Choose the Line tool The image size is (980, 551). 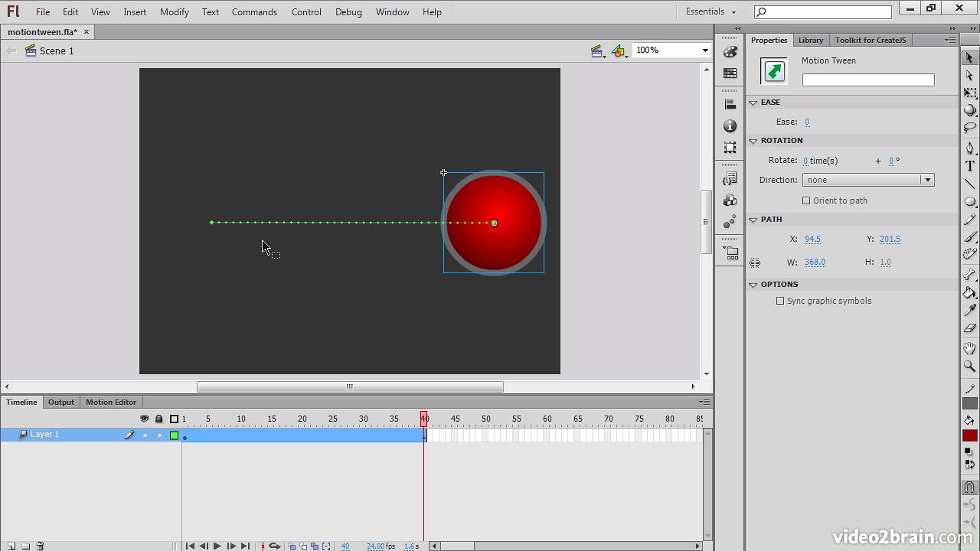(x=969, y=184)
